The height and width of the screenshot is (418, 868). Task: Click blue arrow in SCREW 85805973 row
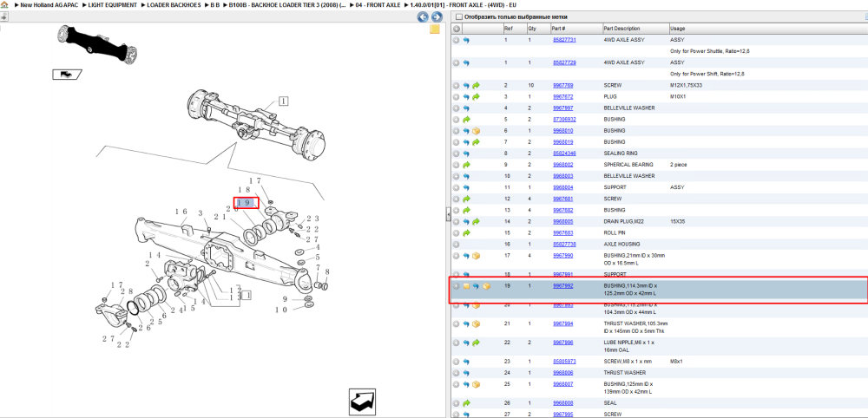click(466, 362)
